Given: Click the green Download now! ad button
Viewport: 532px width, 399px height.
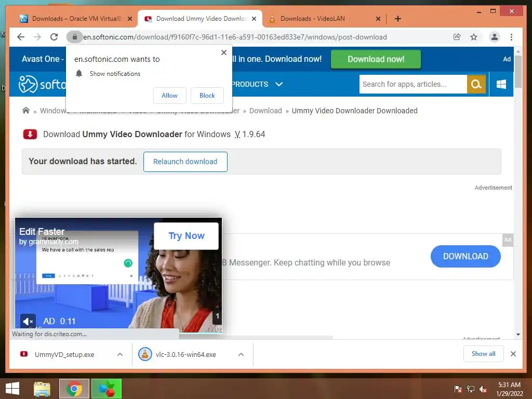Looking at the screenshot, I should click(376, 59).
